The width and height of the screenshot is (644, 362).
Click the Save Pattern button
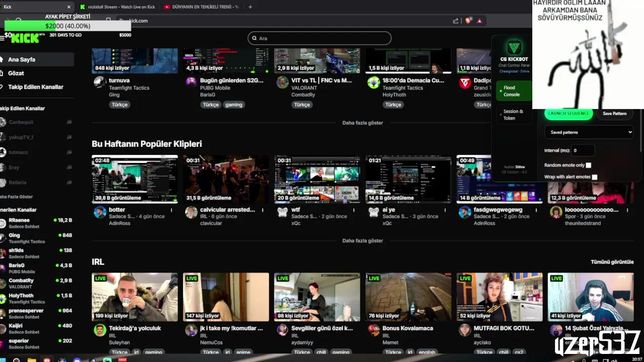click(614, 114)
